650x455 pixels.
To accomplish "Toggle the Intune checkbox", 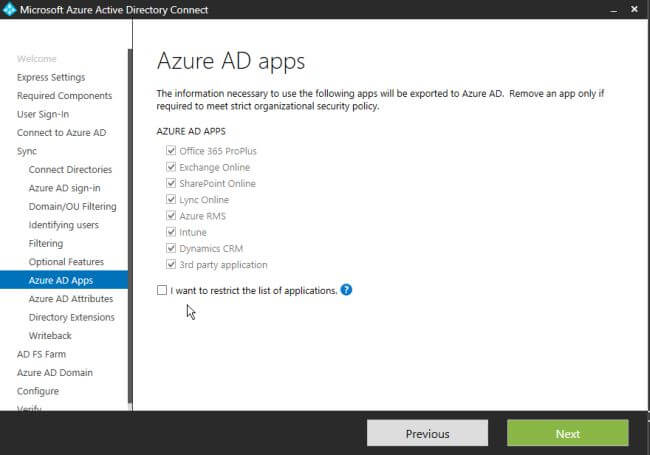I will [x=171, y=231].
